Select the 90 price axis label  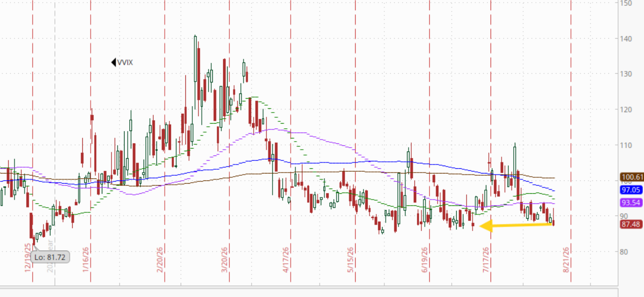[x=624, y=216]
